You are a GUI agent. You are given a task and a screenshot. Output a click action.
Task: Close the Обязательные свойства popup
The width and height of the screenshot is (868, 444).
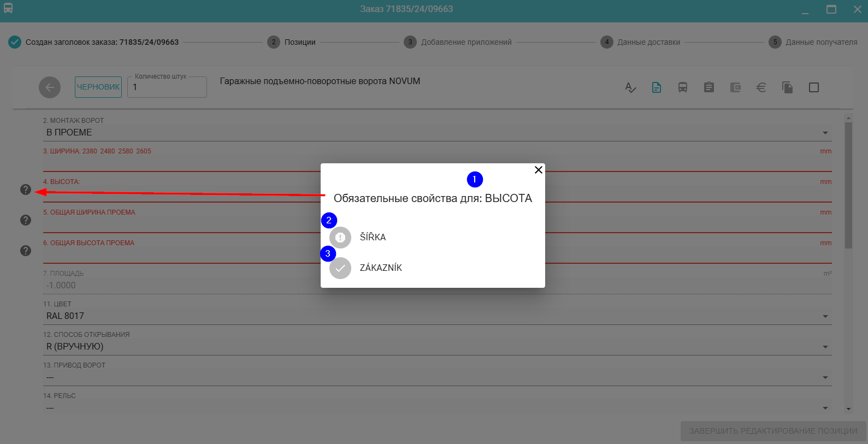538,170
